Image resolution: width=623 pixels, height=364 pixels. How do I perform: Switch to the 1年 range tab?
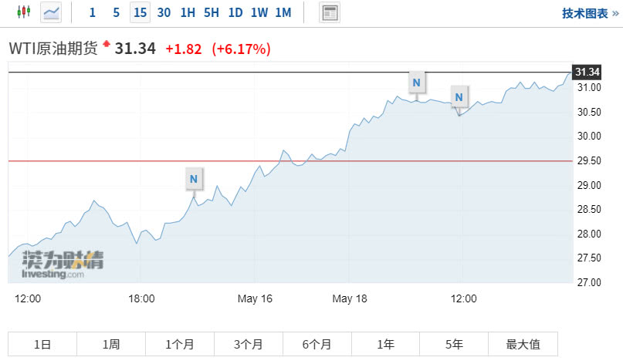tap(385, 345)
